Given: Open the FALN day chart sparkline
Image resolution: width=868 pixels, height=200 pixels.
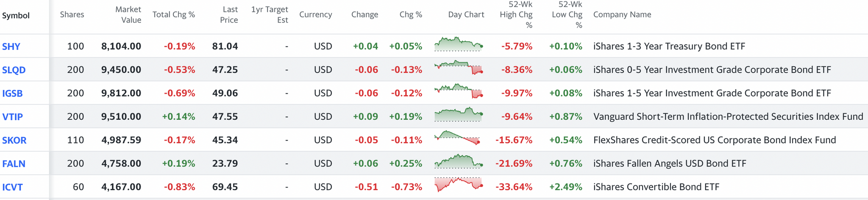Looking at the screenshot, I should tap(459, 161).
